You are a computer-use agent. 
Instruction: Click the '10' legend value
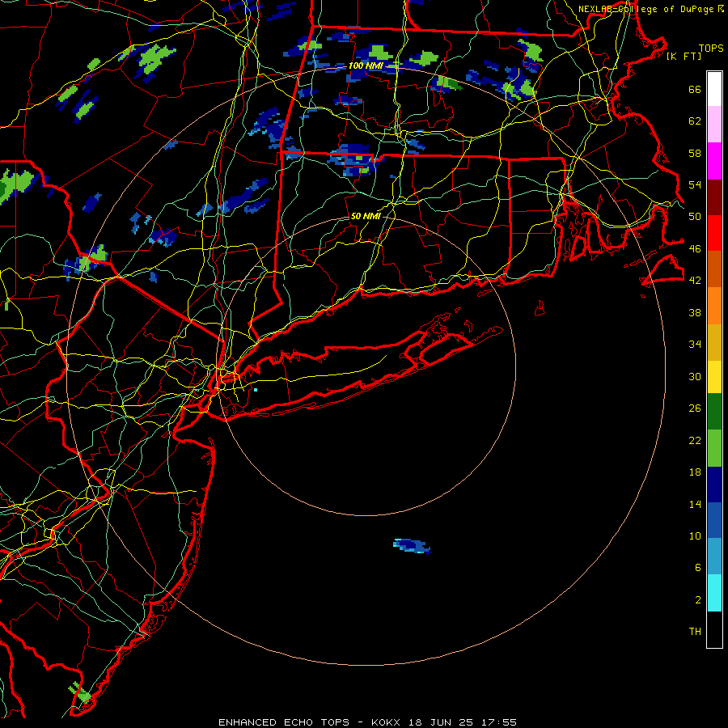[x=695, y=535]
